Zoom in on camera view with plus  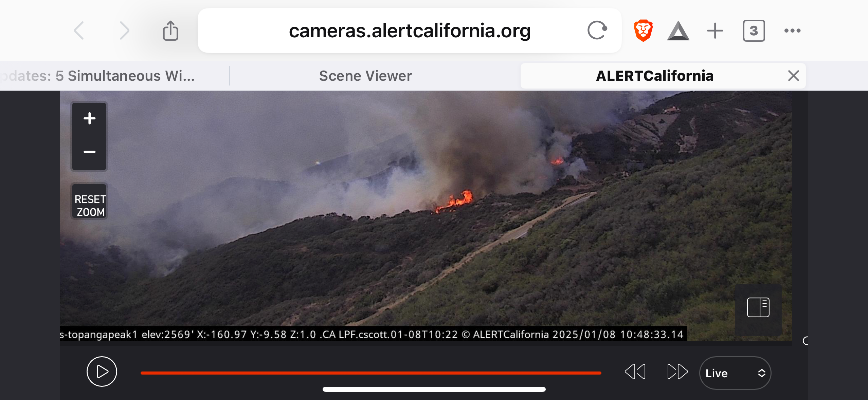click(89, 118)
